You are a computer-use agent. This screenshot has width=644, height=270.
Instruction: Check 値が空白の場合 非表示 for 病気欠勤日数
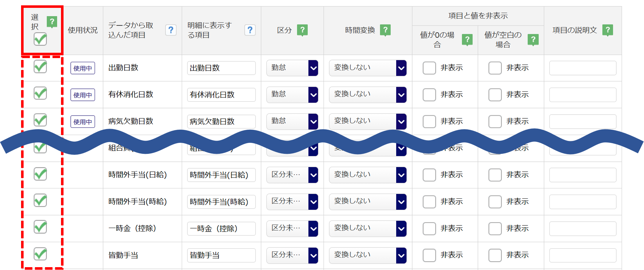tap(495, 121)
